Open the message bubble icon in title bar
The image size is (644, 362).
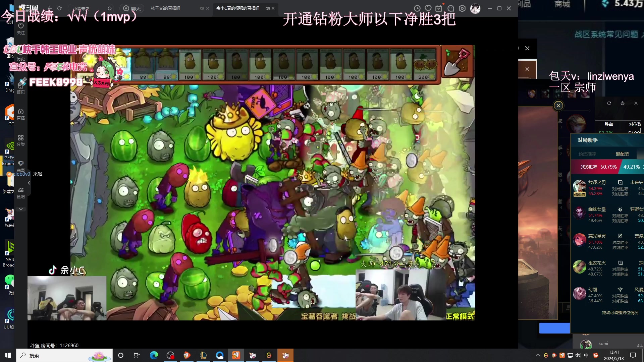(x=451, y=8)
